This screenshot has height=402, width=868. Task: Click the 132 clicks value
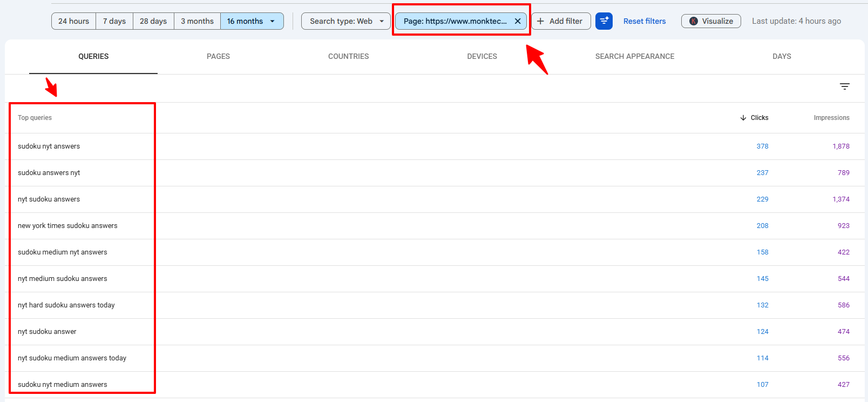[x=762, y=305]
